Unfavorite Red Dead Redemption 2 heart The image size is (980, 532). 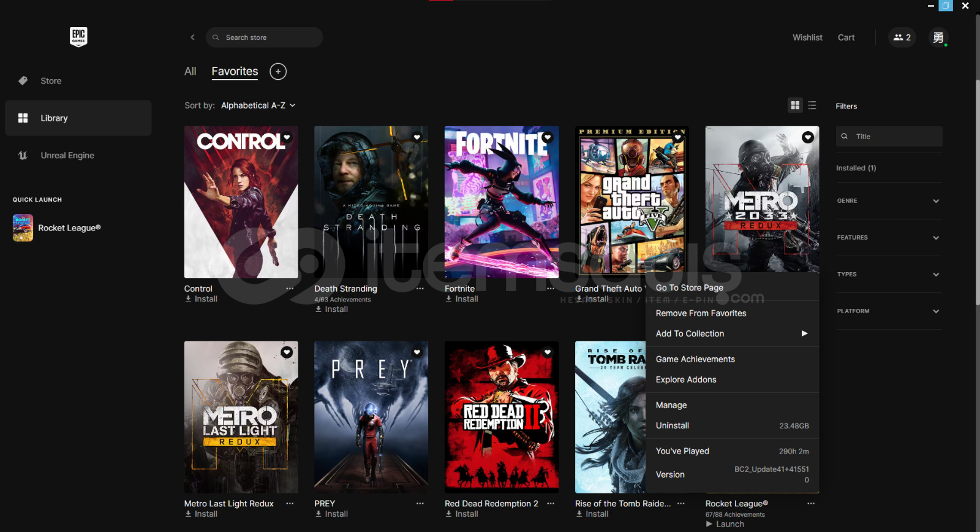[x=548, y=352]
